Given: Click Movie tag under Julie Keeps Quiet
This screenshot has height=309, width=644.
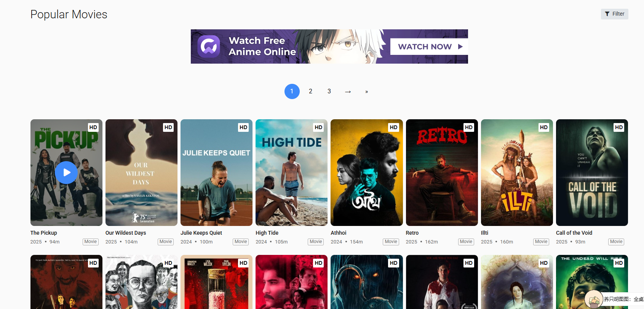Looking at the screenshot, I should click(x=241, y=242).
